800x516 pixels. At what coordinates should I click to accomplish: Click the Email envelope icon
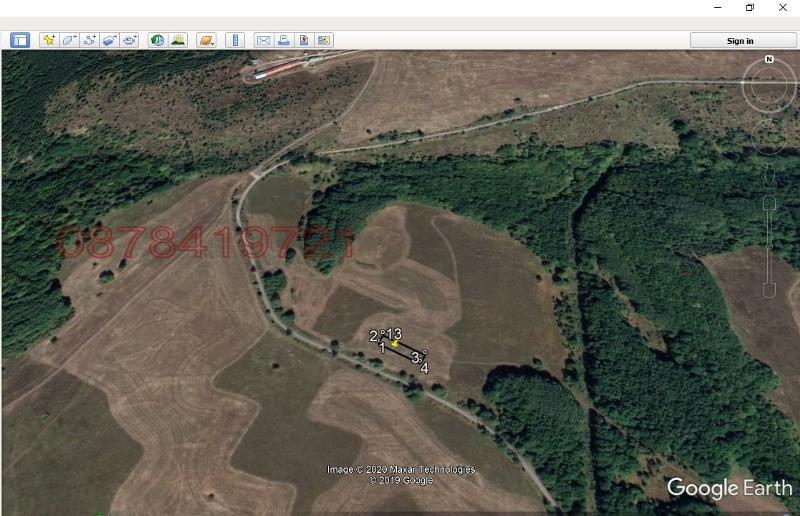[263, 40]
